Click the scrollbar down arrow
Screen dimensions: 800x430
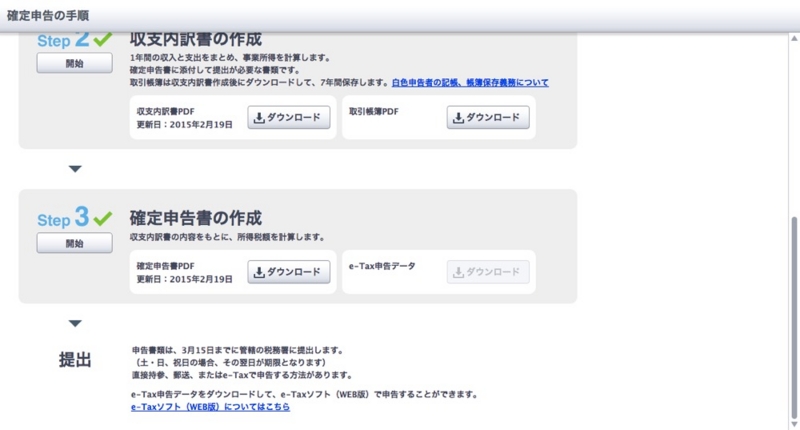pyautogui.click(x=794, y=424)
